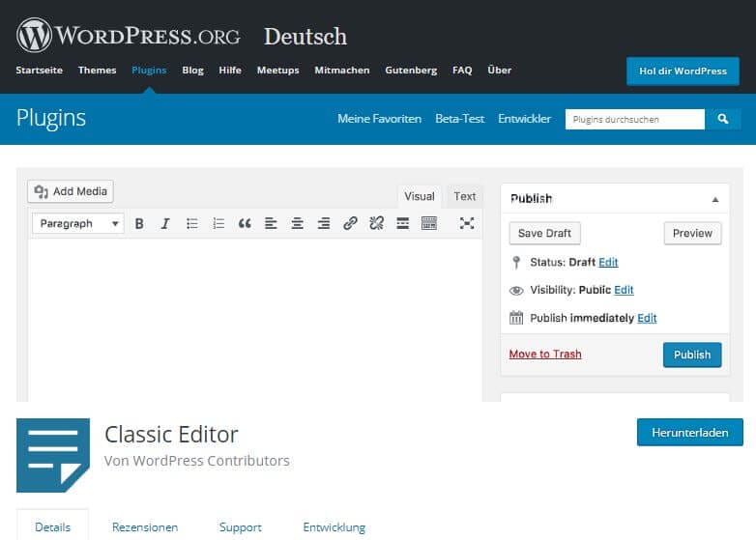Focus the Plugins durchsuchen search field

[x=635, y=119]
